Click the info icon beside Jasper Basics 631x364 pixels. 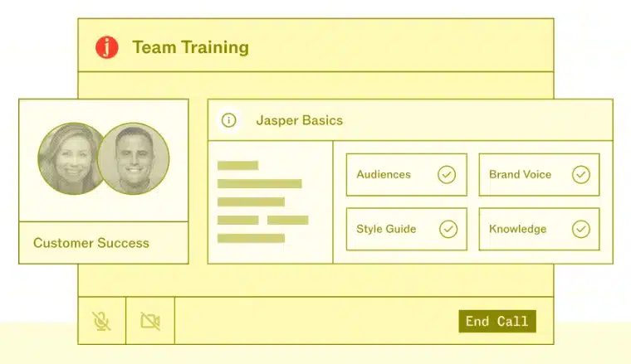click(228, 120)
